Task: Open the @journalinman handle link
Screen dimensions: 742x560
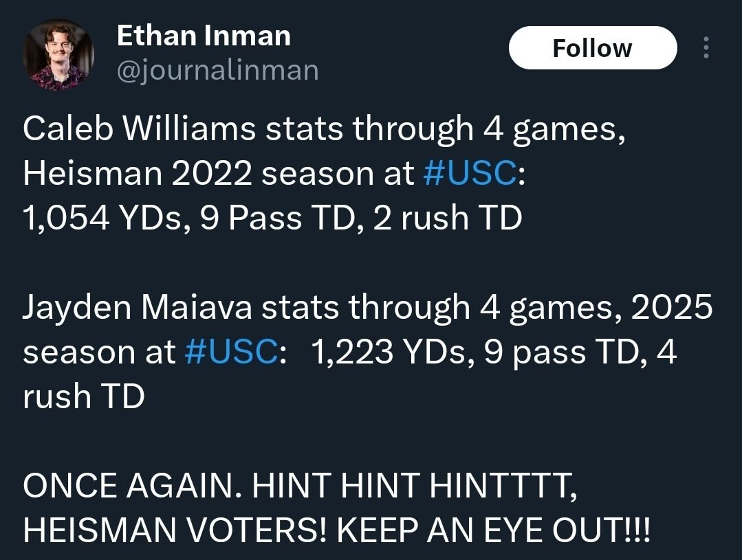Action: (217, 70)
